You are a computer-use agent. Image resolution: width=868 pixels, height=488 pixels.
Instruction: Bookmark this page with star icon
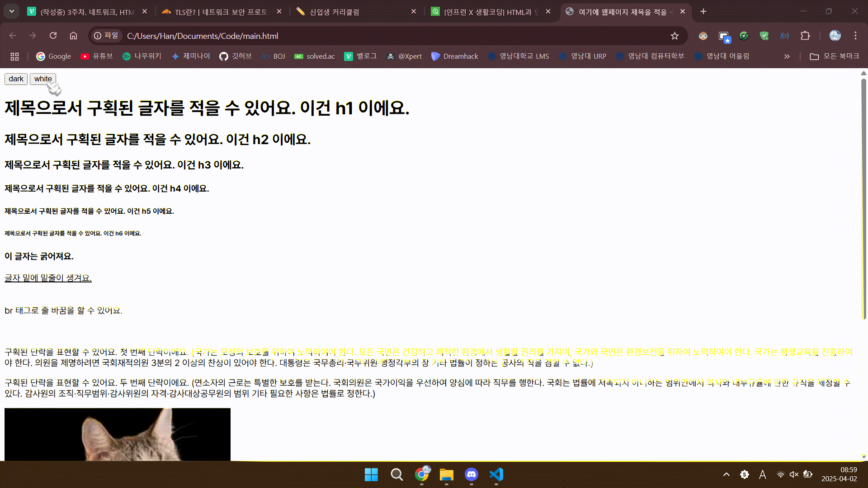675,36
